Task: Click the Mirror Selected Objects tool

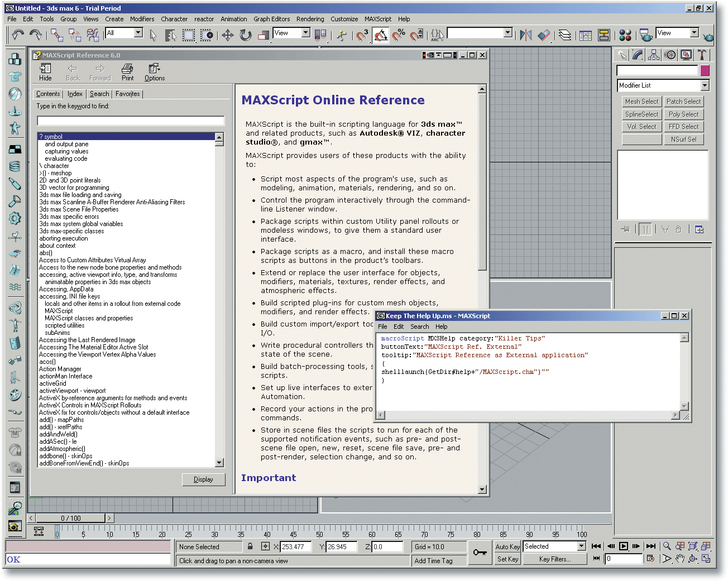Action: (x=525, y=35)
